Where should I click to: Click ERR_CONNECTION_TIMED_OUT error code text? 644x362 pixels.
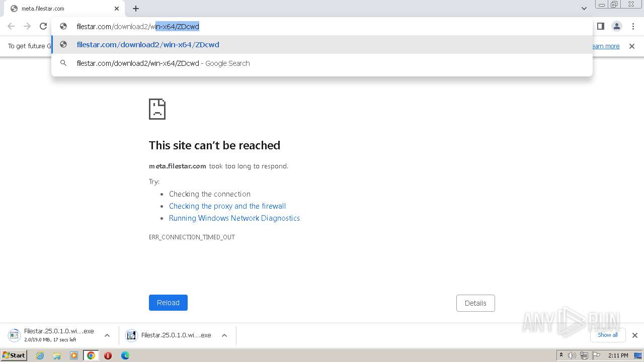coord(192,237)
